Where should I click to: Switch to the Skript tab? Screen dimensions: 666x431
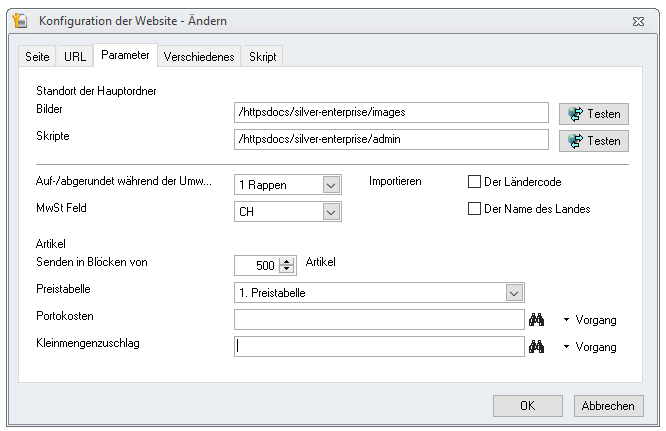262,56
